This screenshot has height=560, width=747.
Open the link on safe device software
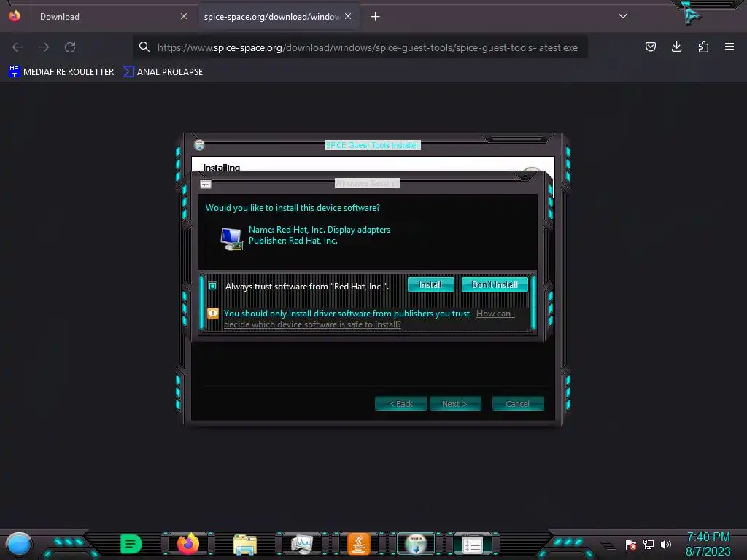369,319
